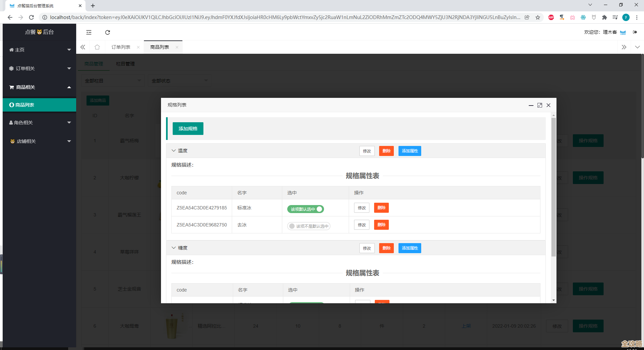Screen dimensions: 644x350
Task: Select 商品列表 in the sidebar
Action: (x=39, y=105)
